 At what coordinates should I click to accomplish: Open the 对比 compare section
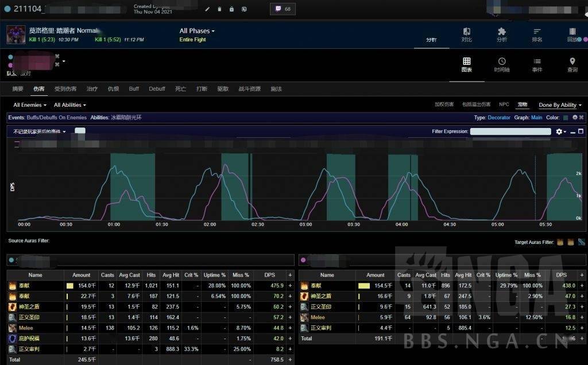click(466, 34)
